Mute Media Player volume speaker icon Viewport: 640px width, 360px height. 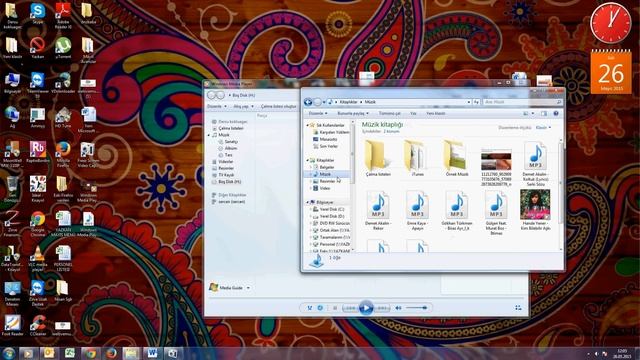398,308
